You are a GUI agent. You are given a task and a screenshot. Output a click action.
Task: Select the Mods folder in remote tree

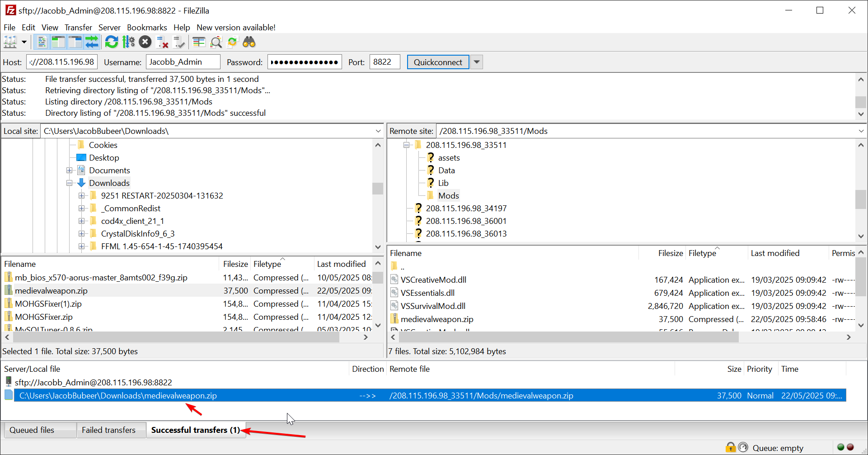click(x=448, y=196)
